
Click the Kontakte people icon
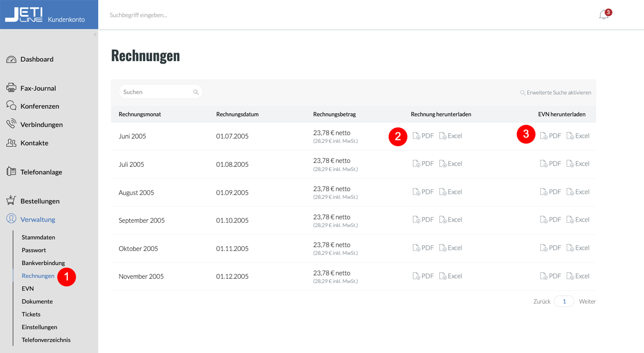pyautogui.click(x=11, y=143)
